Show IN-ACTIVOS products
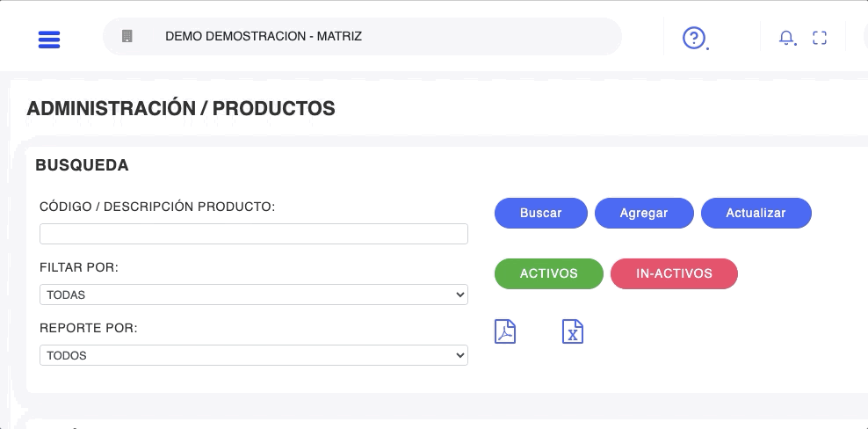 click(674, 273)
